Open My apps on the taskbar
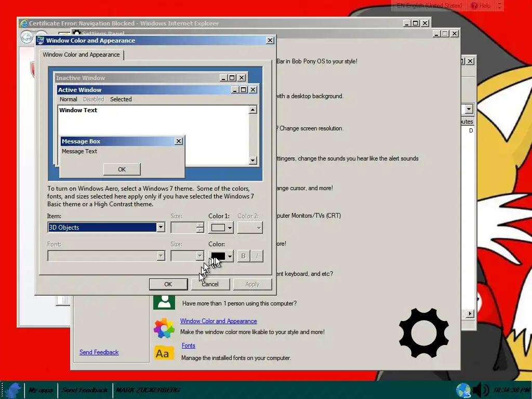The height and width of the screenshot is (399, 532). point(41,390)
